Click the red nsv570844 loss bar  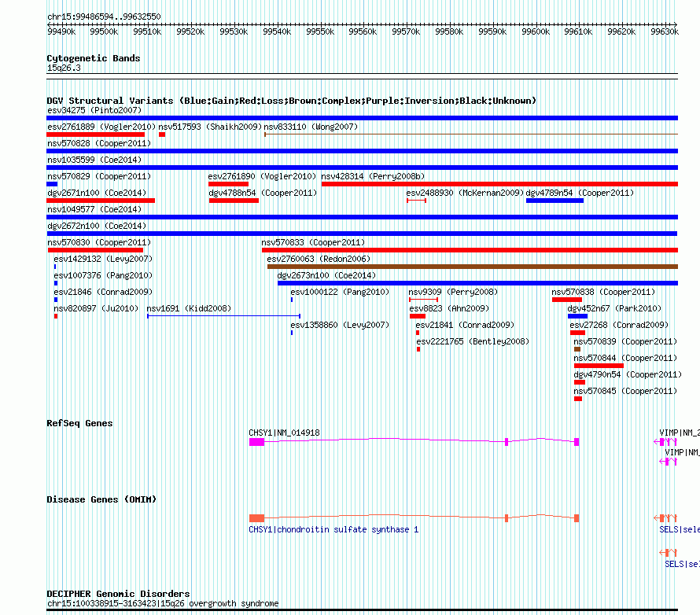pyautogui.click(x=599, y=366)
